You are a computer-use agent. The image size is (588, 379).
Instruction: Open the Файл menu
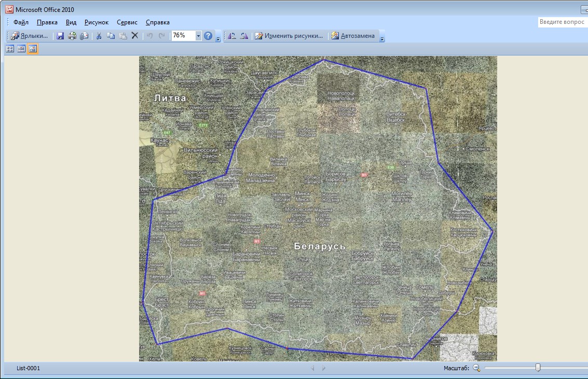point(21,22)
